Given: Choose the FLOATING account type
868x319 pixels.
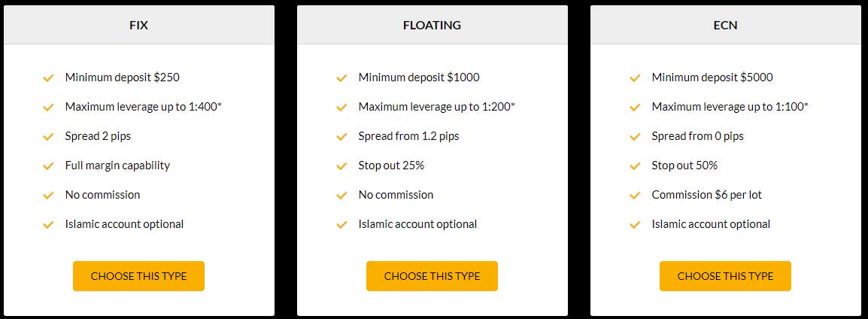Looking at the screenshot, I should [x=432, y=276].
